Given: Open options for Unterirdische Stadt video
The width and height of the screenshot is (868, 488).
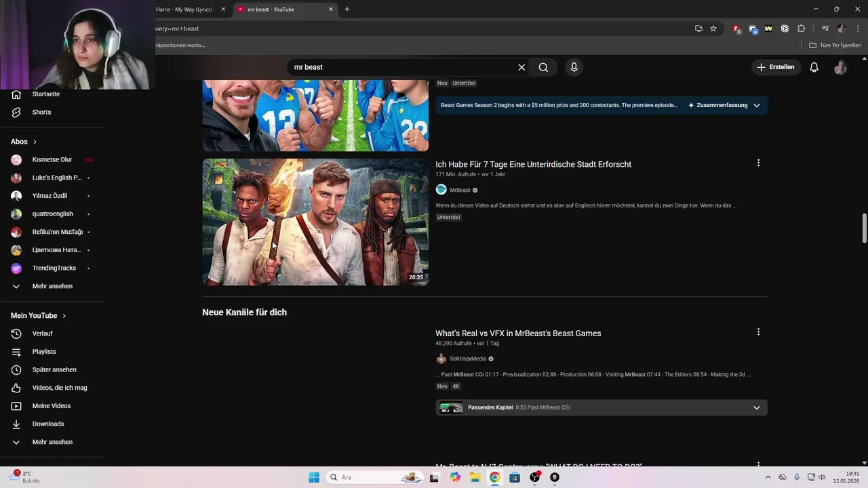Looking at the screenshot, I should click(758, 163).
